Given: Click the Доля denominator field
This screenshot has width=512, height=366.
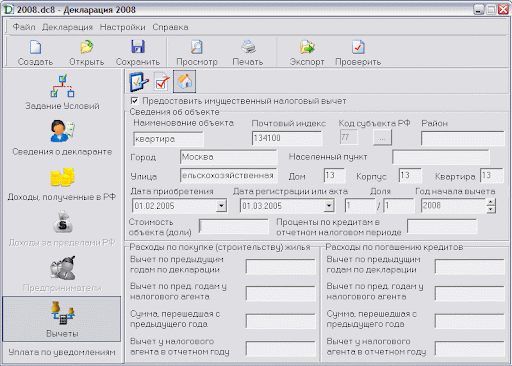Looking at the screenshot, I should point(399,206).
